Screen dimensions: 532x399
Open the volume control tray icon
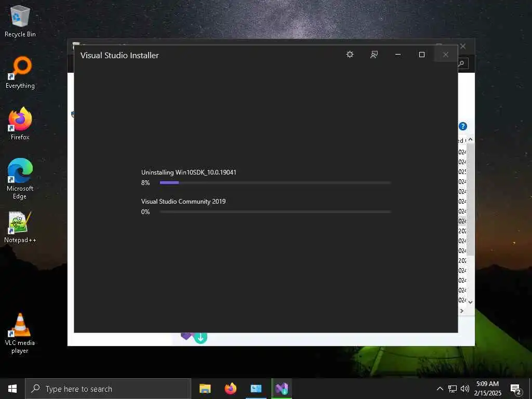pos(465,389)
